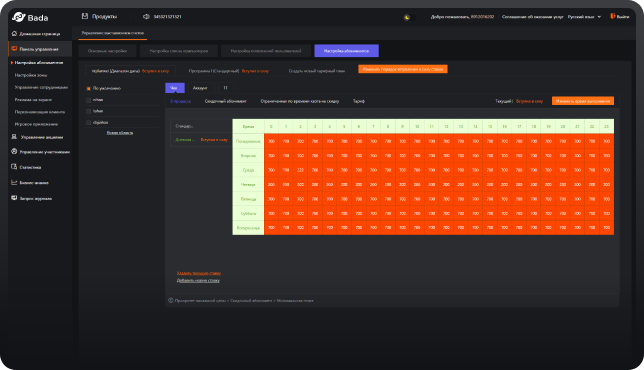Open the Русский язык language dropdown
This screenshot has width=644, height=370.
coord(584,17)
